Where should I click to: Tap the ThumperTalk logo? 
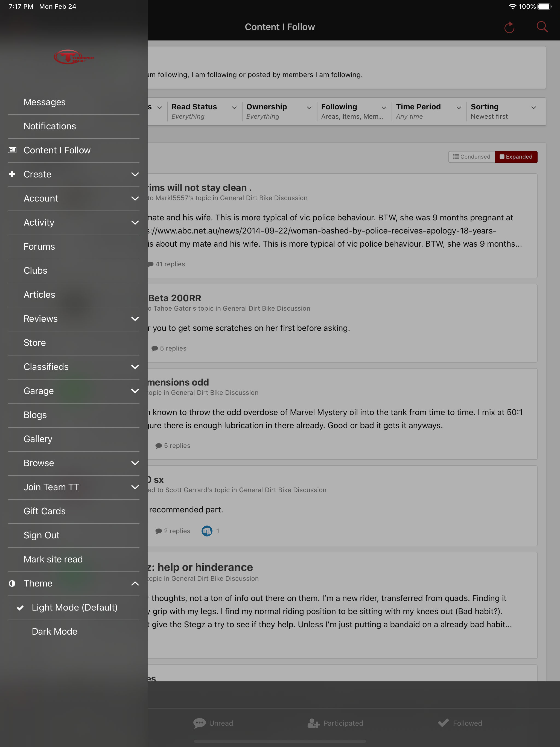tap(74, 57)
